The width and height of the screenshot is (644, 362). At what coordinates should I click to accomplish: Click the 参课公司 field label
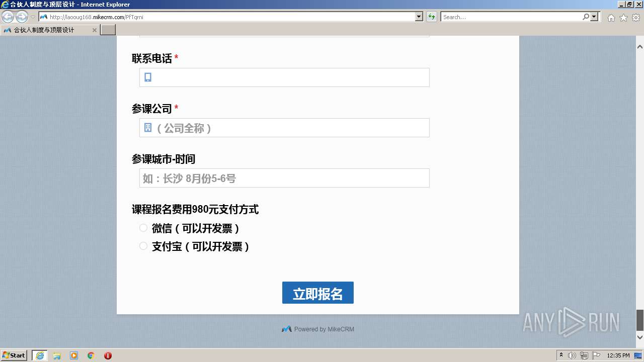point(152,109)
